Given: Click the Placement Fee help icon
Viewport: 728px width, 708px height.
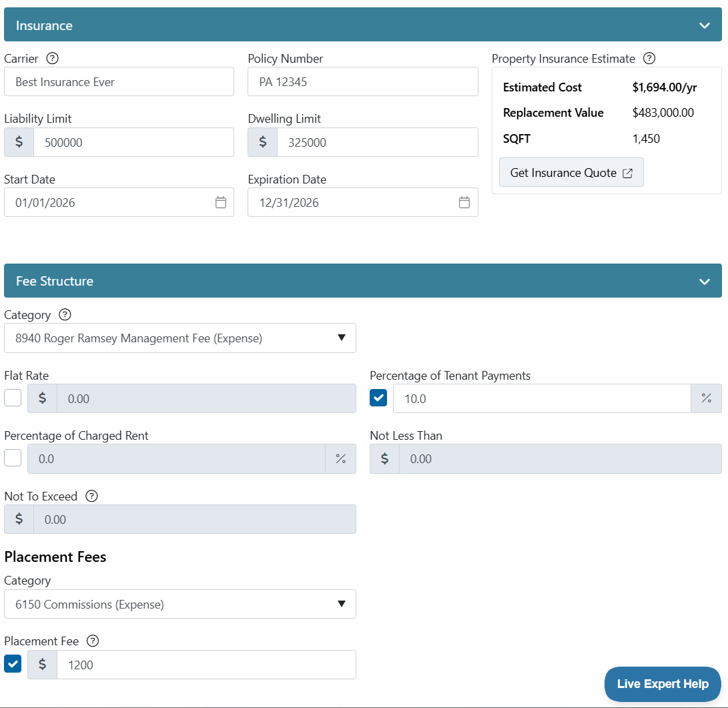Looking at the screenshot, I should pyautogui.click(x=93, y=641).
